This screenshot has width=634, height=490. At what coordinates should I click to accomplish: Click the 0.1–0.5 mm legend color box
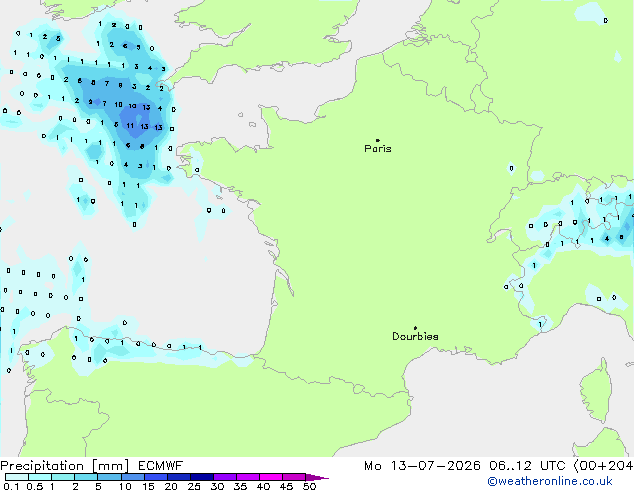17,477
